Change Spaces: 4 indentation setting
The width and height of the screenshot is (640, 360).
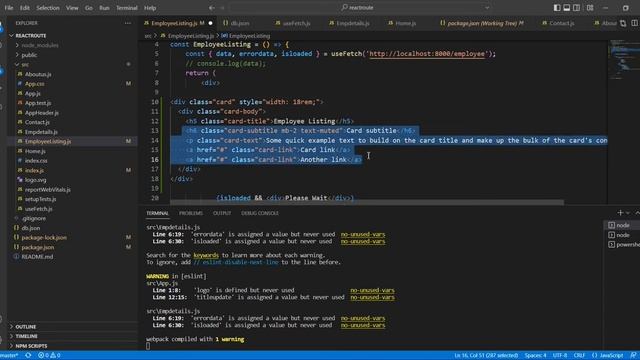coord(535,356)
